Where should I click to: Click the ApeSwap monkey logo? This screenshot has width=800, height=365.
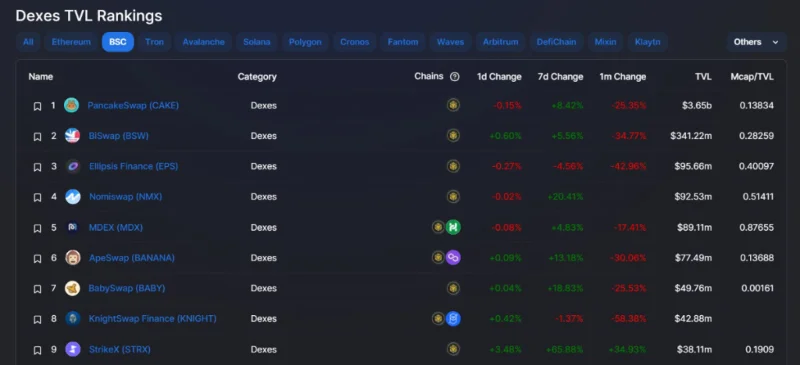click(73, 257)
